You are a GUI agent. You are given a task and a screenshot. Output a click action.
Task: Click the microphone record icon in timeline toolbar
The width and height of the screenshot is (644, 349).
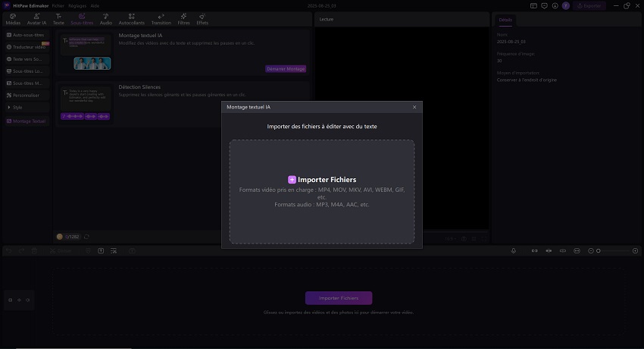(x=513, y=250)
